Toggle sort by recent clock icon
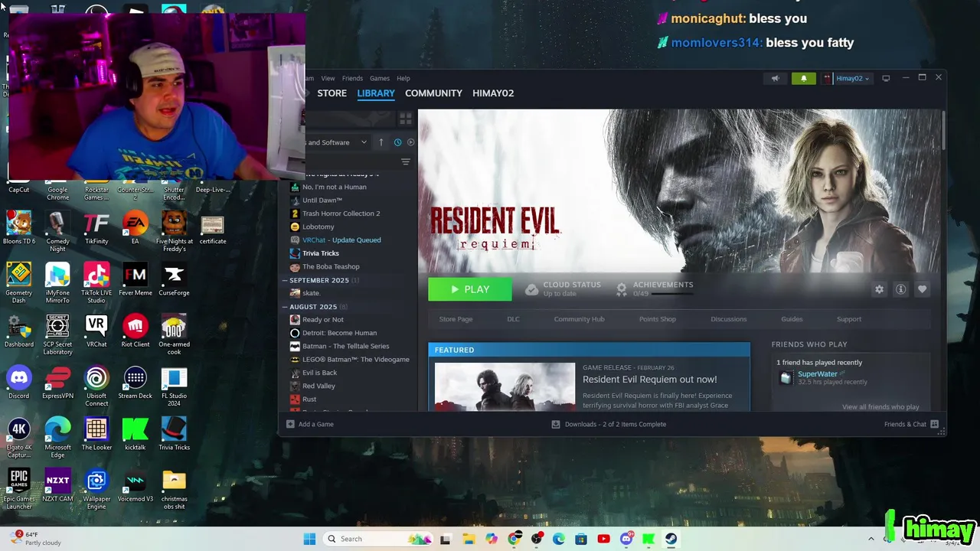The width and height of the screenshot is (980, 551). click(397, 142)
